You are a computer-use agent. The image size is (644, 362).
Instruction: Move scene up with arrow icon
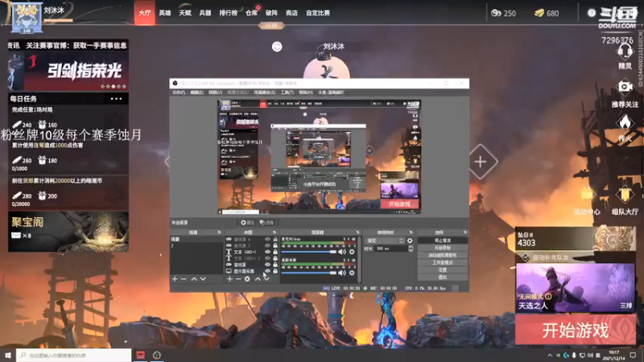click(x=194, y=279)
